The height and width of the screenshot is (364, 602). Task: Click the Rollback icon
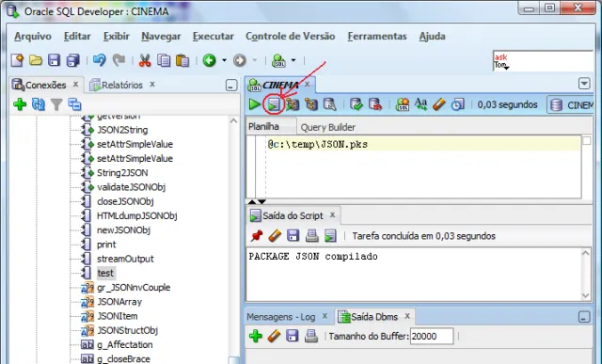click(x=374, y=104)
